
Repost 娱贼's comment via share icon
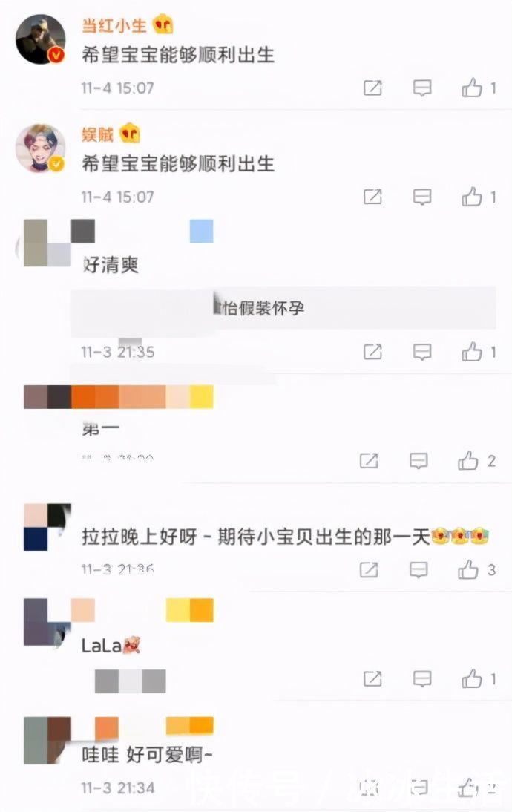point(372,197)
